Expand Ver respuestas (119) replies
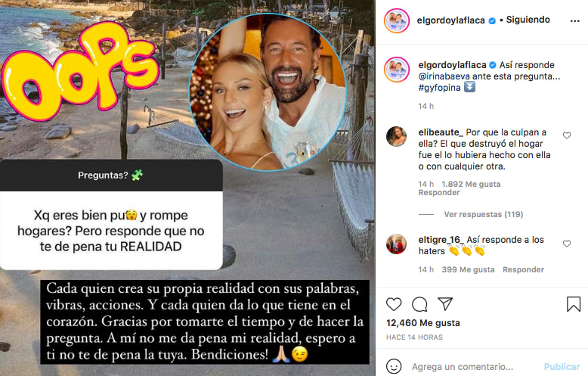 coord(484,214)
